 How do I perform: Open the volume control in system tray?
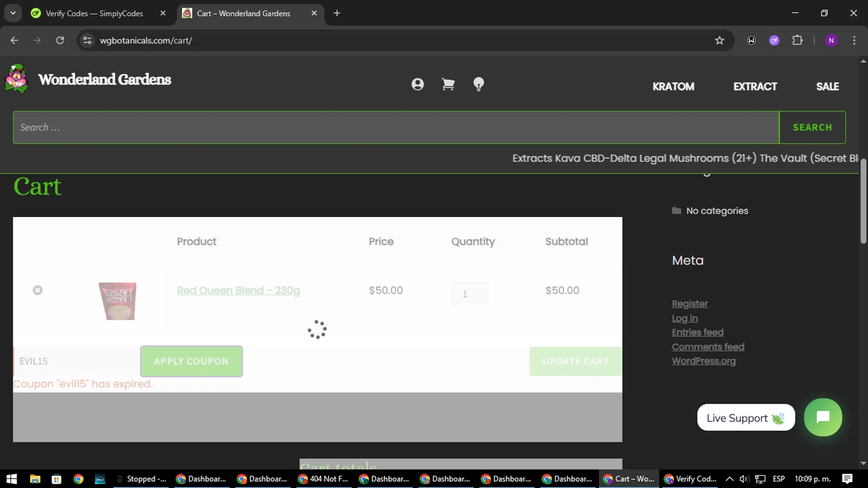744,479
